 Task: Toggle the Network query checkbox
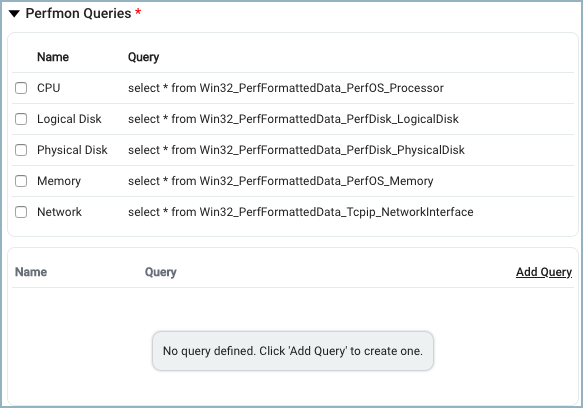(21, 212)
